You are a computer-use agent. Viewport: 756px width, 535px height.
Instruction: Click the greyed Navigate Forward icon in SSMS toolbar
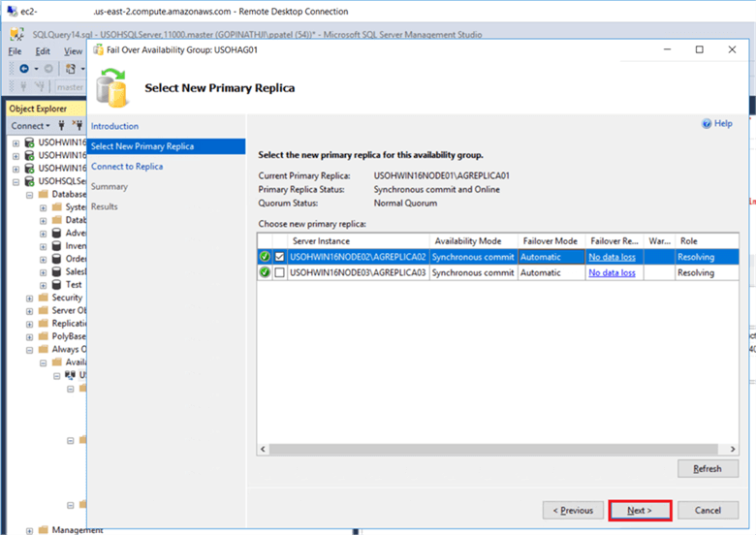point(48,69)
